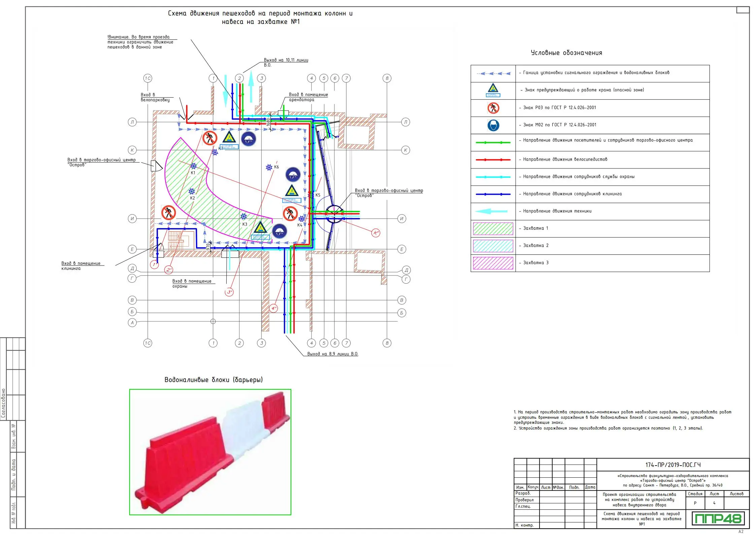
Task: Click the water-filled barrier photo
Action: point(210,452)
